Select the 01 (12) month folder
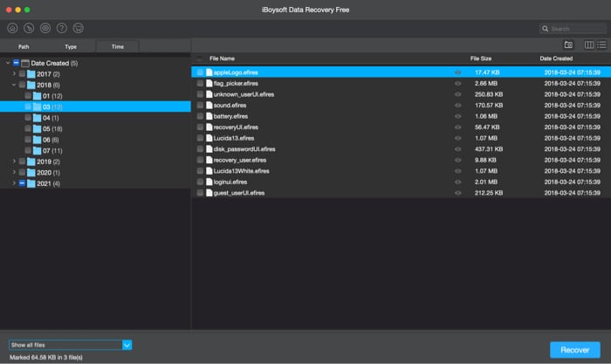Image resolution: width=611 pixels, height=364 pixels. [x=52, y=96]
